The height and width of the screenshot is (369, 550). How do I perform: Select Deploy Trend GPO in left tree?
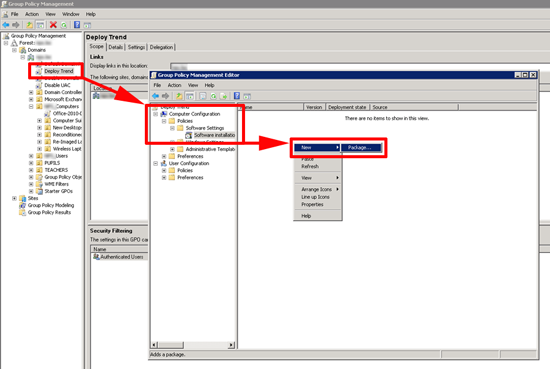(x=59, y=71)
